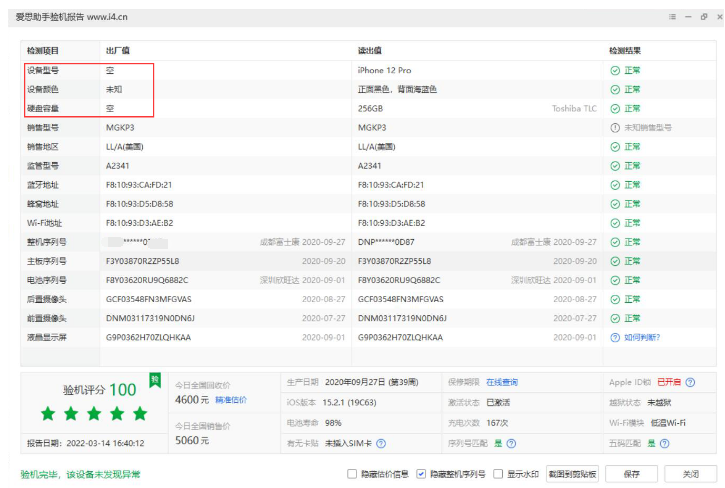Click the 出厂值 column header
Viewport: 725px width, 488px height.
(x=118, y=51)
